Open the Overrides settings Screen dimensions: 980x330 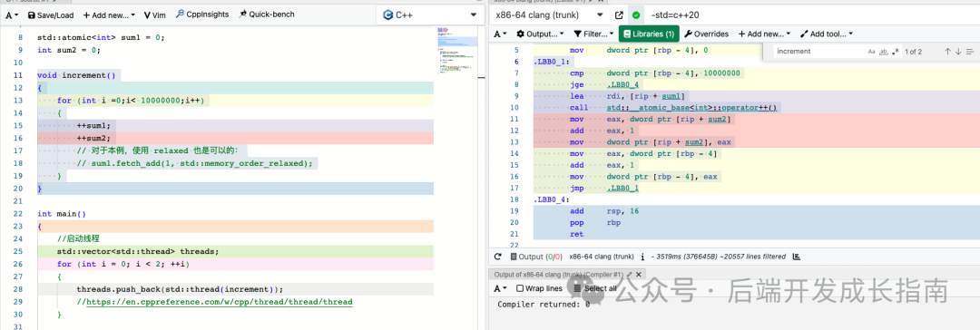point(706,34)
